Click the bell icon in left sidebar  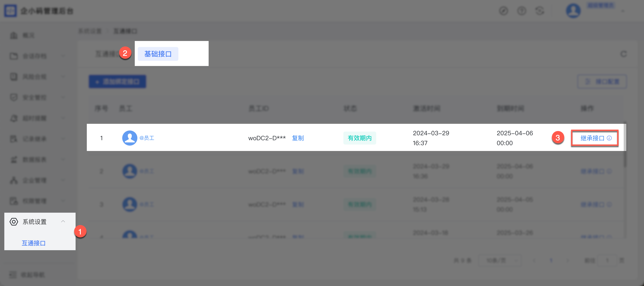click(14, 118)
